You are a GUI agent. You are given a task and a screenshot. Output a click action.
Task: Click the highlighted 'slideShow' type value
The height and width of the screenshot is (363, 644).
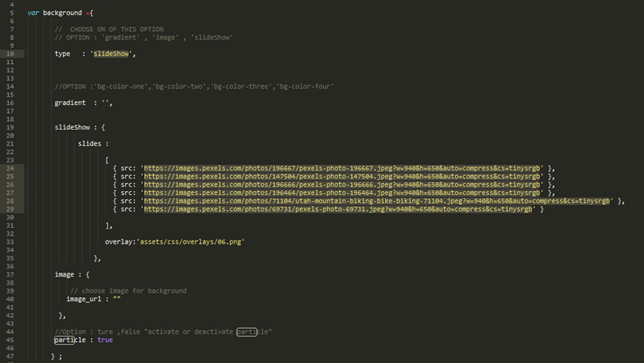[111, 54]
